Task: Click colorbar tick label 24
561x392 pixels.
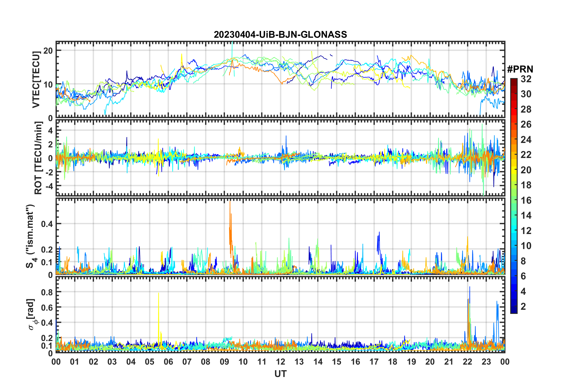Action: (x=526, y=140)
